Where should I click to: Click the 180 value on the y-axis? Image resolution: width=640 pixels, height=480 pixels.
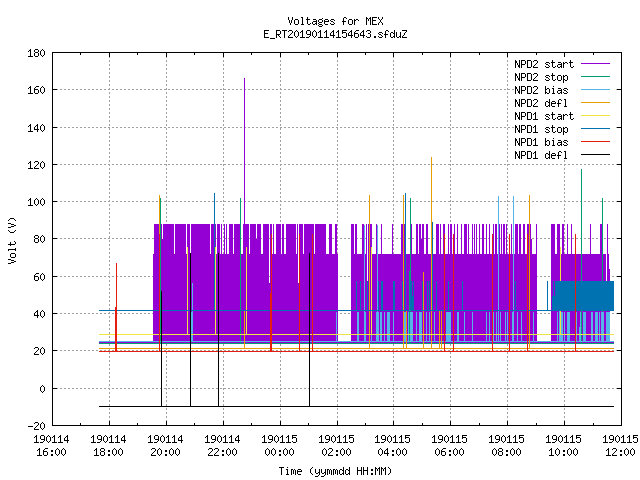(36, 53)
